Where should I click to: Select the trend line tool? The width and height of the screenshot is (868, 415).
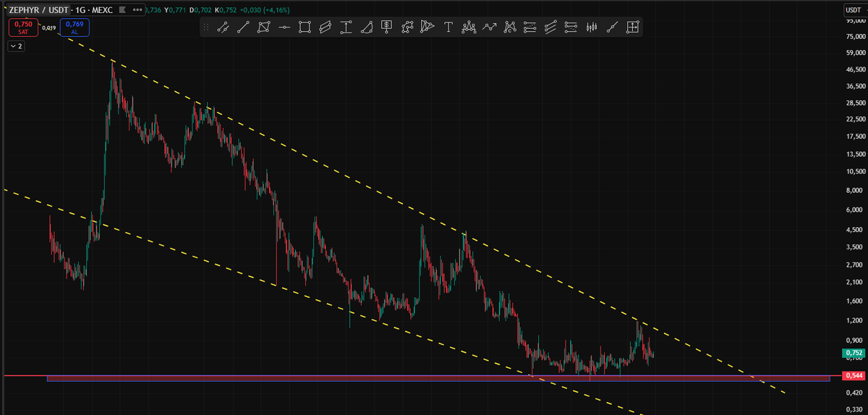pos(243,27)
